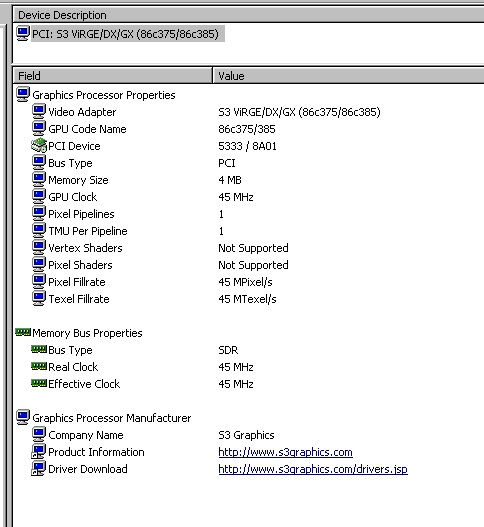Open the s3graphics.com/drivers.jsp link
This screenshot has height=527, width=484.
point(313,469)
